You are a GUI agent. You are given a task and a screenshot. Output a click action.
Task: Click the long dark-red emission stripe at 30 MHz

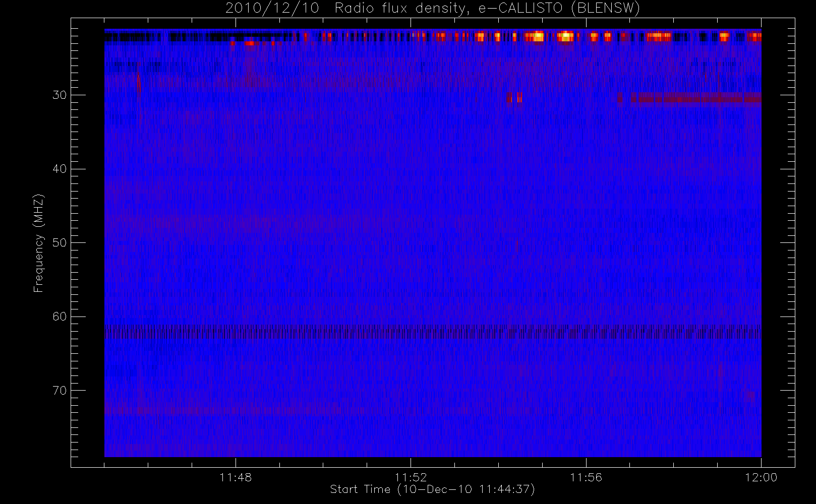click(696, 98)
